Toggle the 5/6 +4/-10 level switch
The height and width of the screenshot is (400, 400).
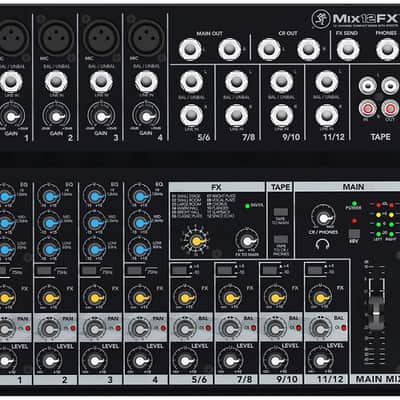[x=179, y=270]
